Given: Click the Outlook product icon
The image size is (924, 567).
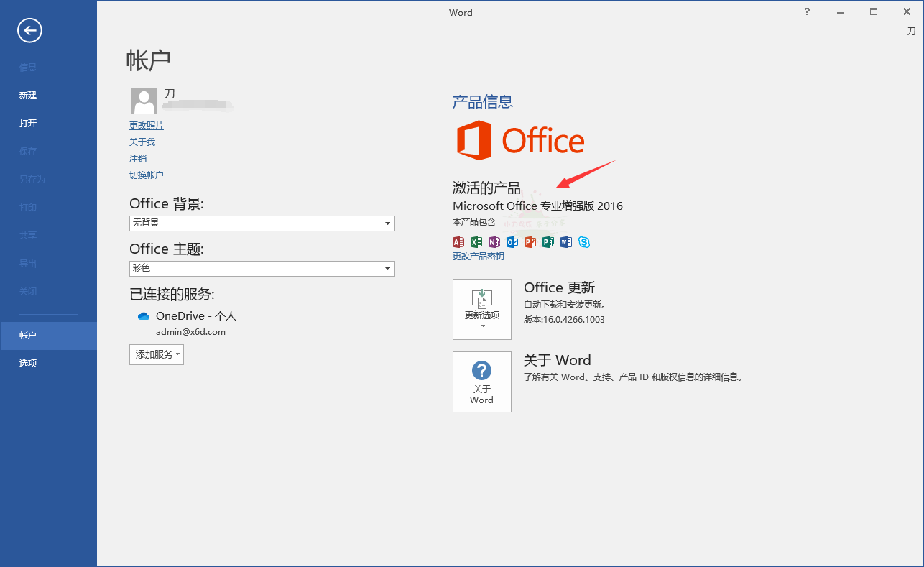Looking at the screenshot, I should [x=512, y=242].
